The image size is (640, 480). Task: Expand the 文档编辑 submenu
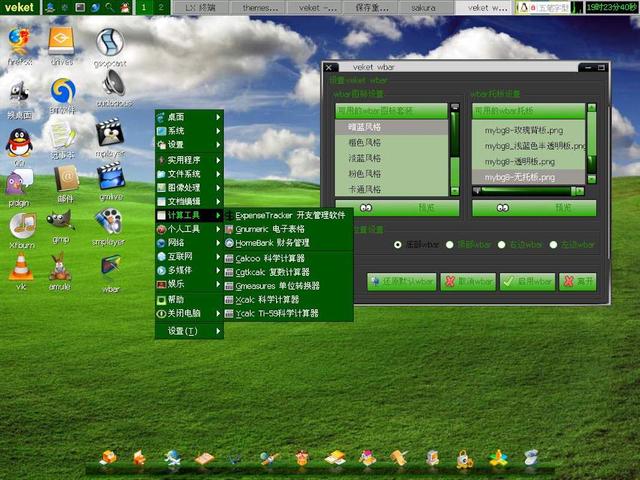pos(189,202)
